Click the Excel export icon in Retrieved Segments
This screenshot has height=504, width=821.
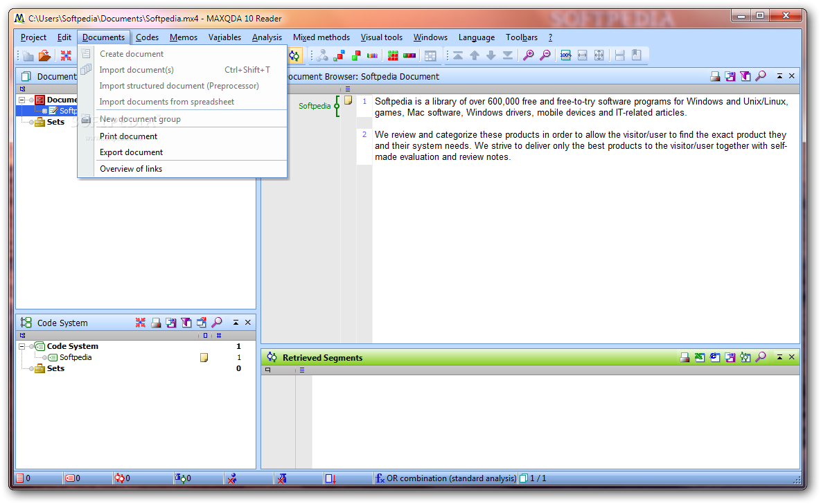pyautogui.click(x=700, y=357)
